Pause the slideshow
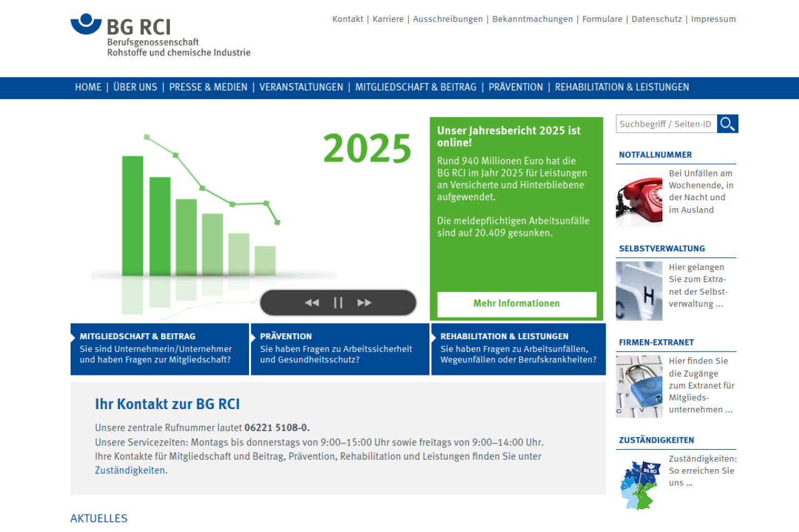The width and height of the screenshot is (799, 532). click(338, 303)
